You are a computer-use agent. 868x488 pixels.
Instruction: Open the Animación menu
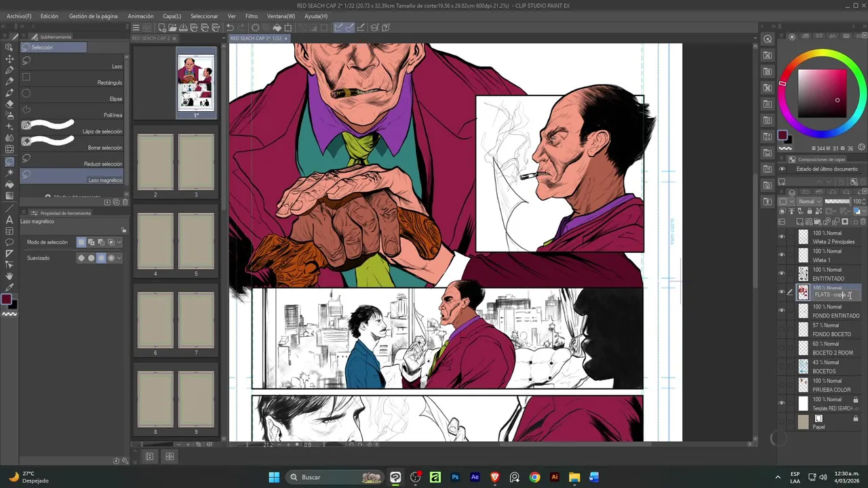pos(140,16)
